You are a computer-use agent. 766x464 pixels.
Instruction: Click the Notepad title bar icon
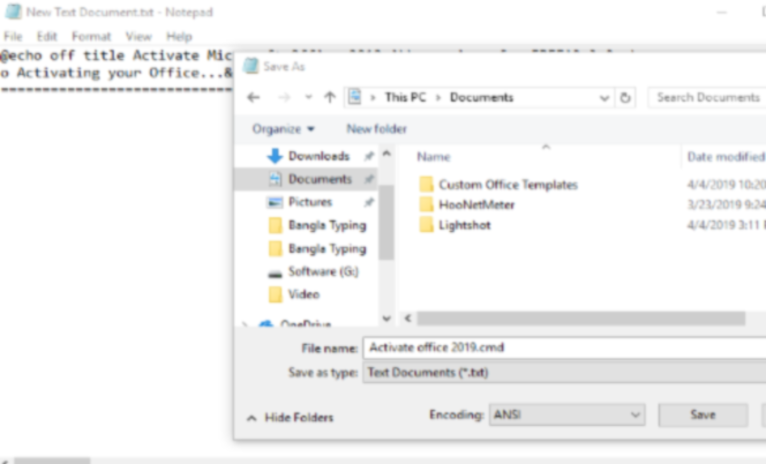click(x=13, y=12)
